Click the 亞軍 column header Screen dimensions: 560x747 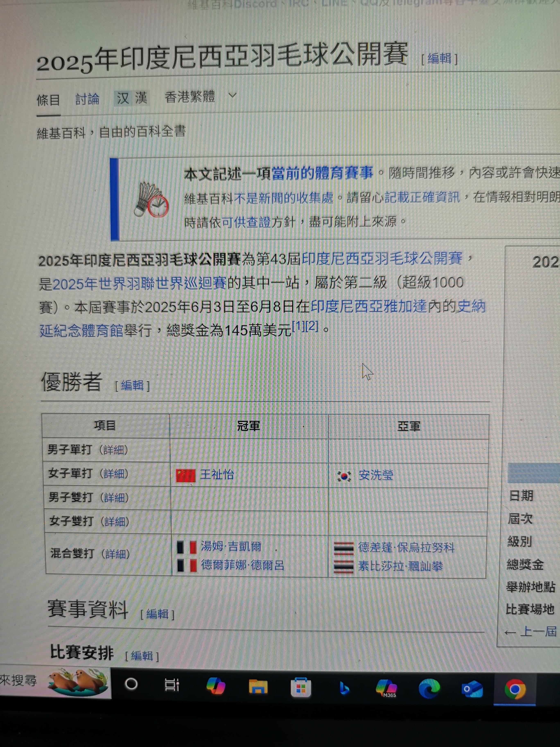(409, 427)
